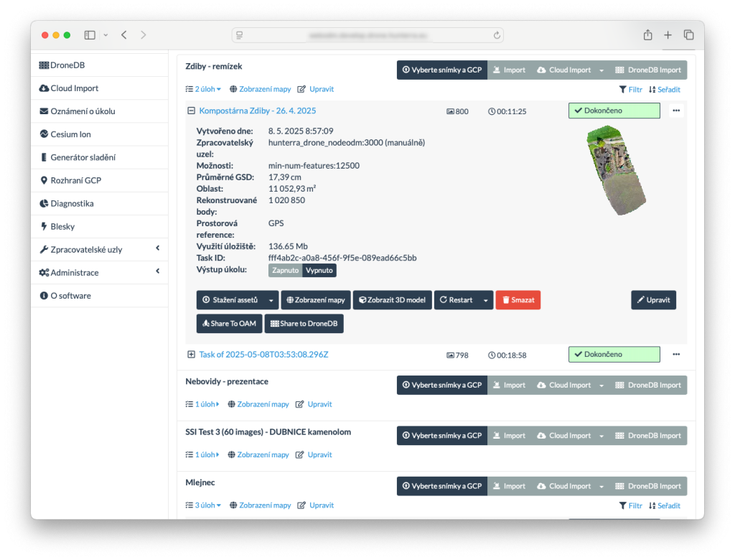Screen dimensions: 735x560
Task: Open three-dots menu for Task of 2025-05-08
Action: pos(676,355)
